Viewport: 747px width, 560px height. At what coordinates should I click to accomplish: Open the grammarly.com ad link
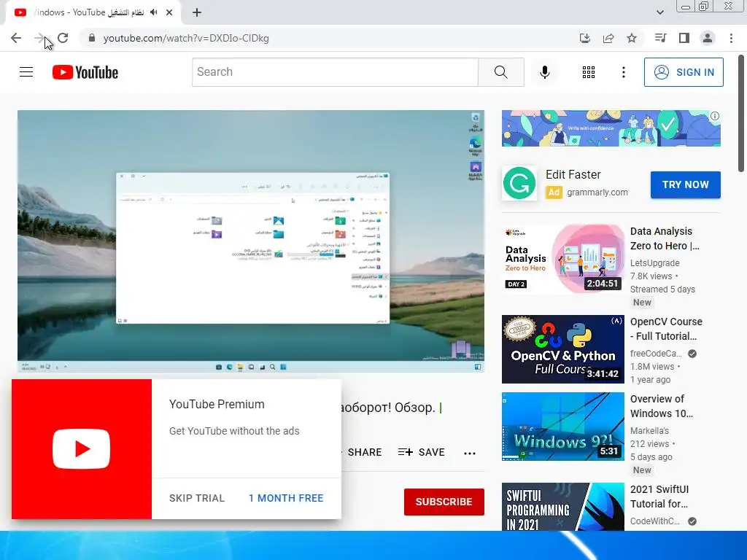(x=597, y=192)
